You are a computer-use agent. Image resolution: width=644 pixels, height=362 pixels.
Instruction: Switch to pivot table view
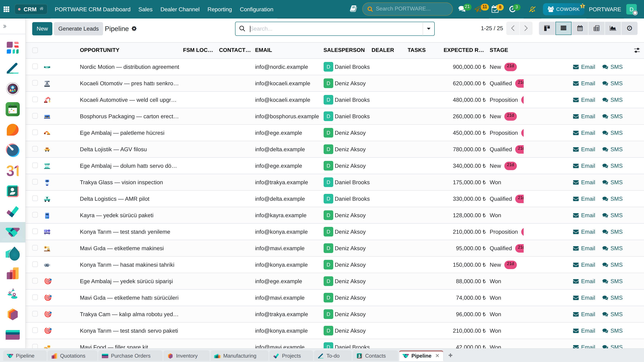tap(597, 29)
